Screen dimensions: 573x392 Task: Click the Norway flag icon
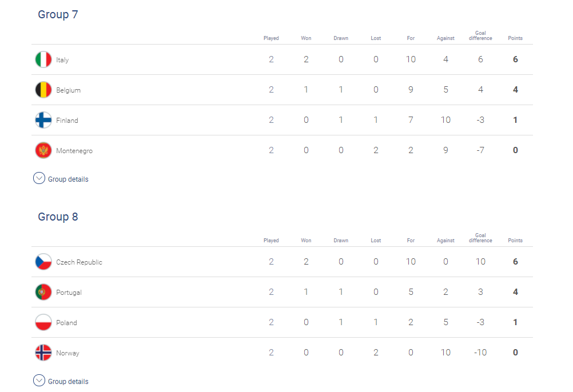point(43,353)
